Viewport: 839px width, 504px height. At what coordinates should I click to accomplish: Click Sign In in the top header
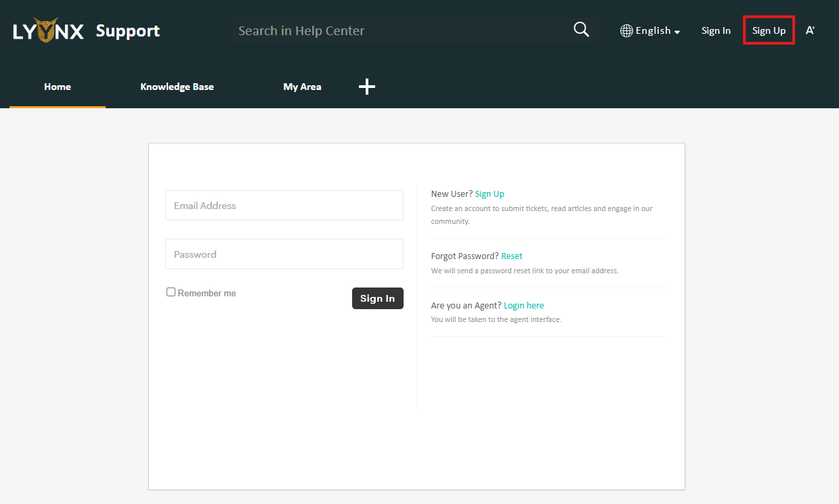[716, 30]
